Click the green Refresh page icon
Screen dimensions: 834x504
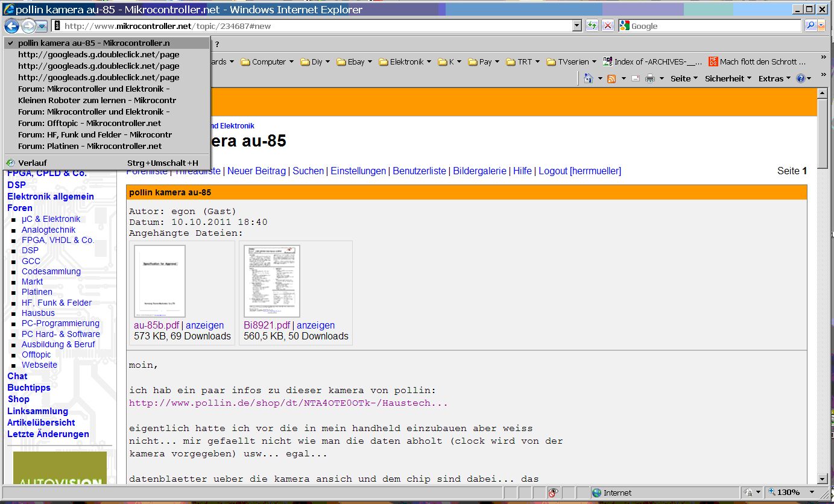(593, 25)
